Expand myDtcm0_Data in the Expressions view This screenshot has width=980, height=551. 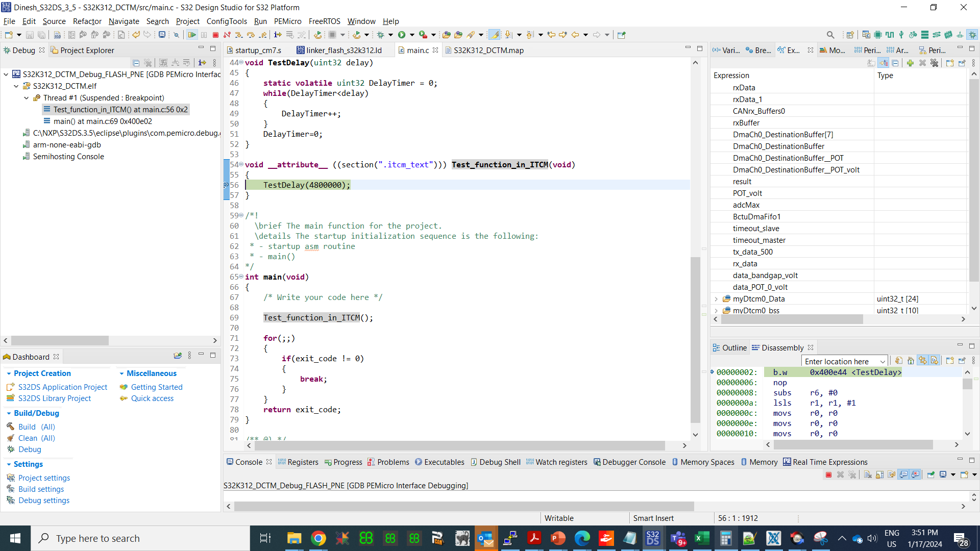point(717,299)
